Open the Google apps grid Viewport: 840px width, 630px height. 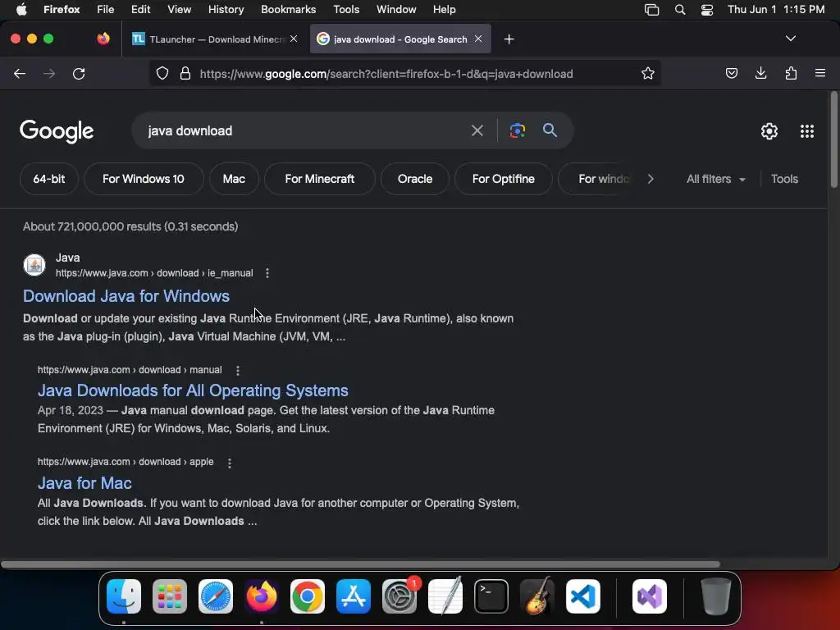[x=807, y=131]
